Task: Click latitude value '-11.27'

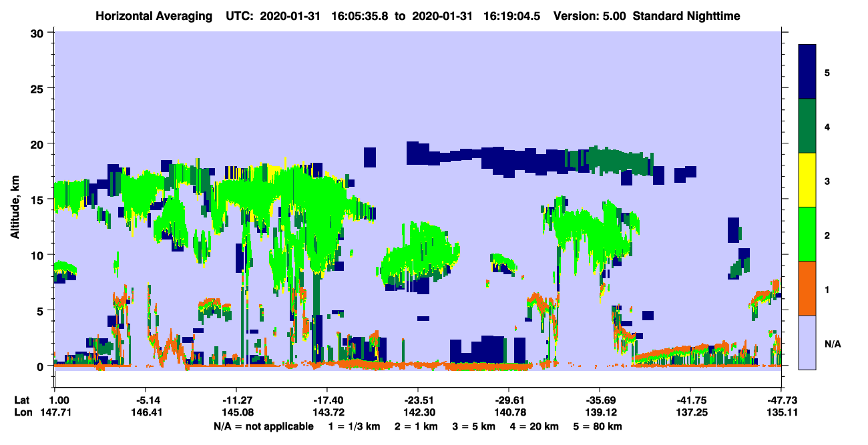Action: click(236, 400)
